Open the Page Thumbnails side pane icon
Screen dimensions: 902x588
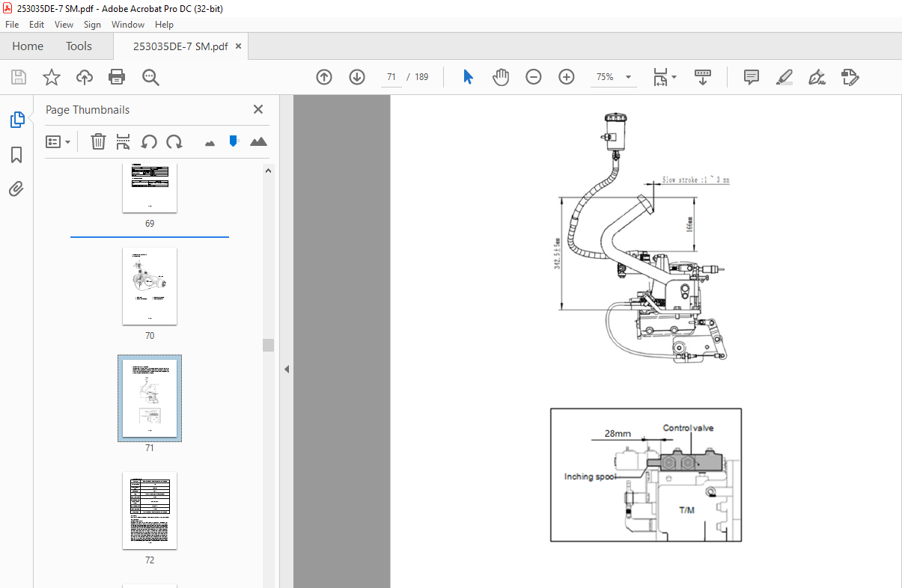pyautogui.click(x=16, y=120)
